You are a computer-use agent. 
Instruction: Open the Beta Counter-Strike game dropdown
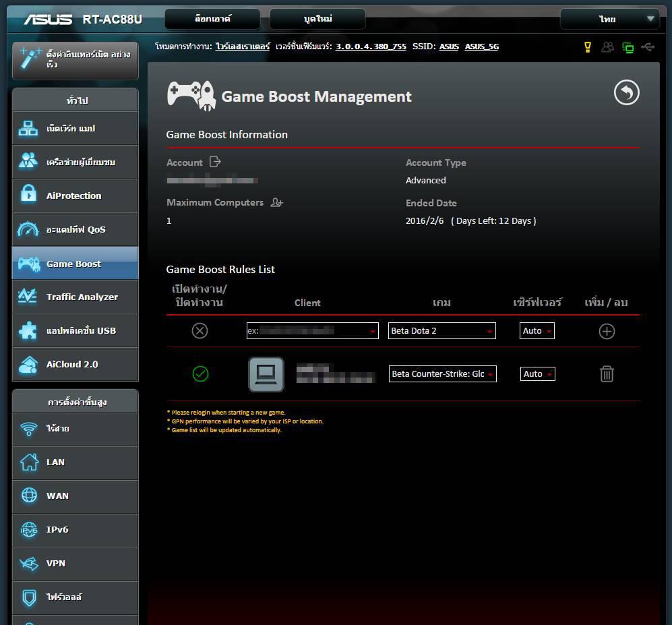point(442,374)
